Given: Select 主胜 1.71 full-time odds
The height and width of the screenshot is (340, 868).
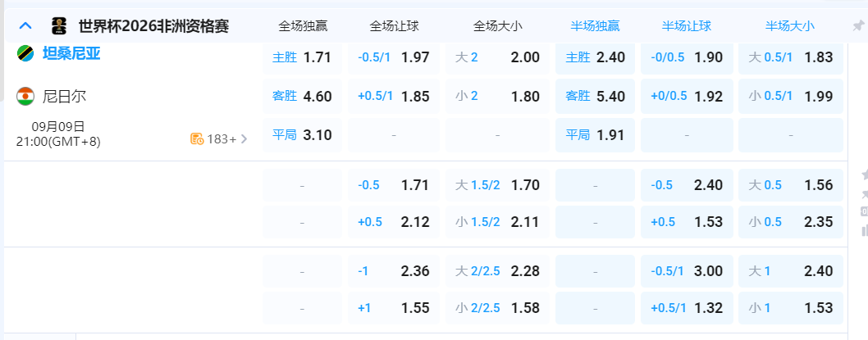Looking at the screenshot, I should [302, 57].
